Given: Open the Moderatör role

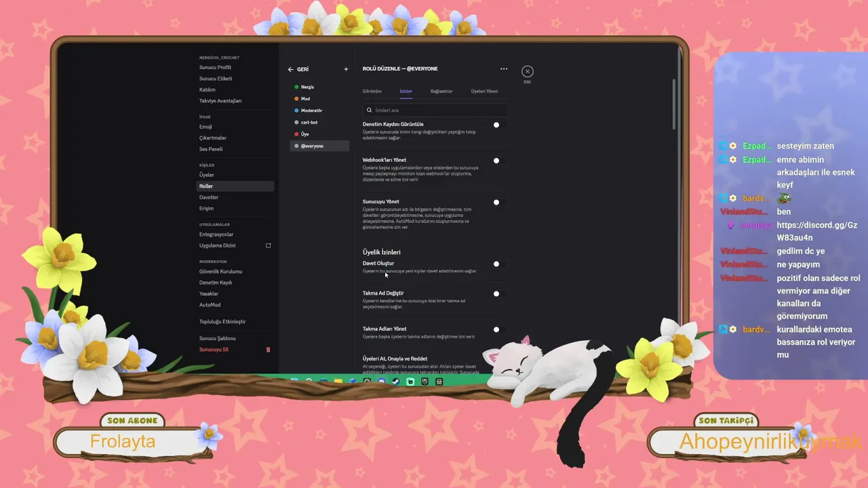Looking at the screenshot, I should point(319,110).
